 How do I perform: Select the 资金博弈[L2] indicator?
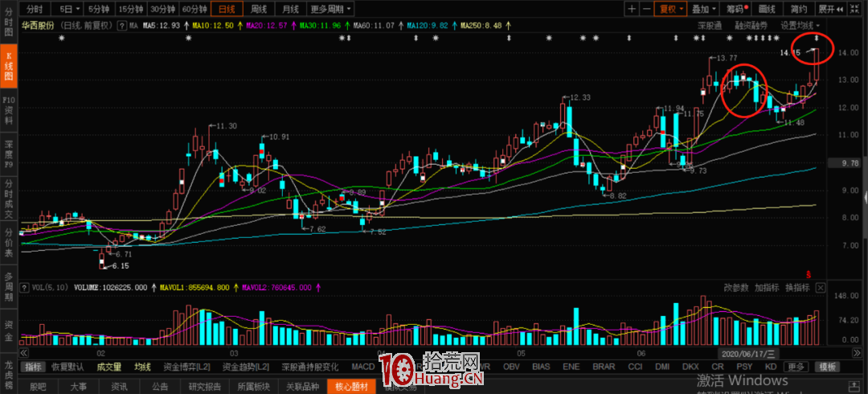point(187,367)
